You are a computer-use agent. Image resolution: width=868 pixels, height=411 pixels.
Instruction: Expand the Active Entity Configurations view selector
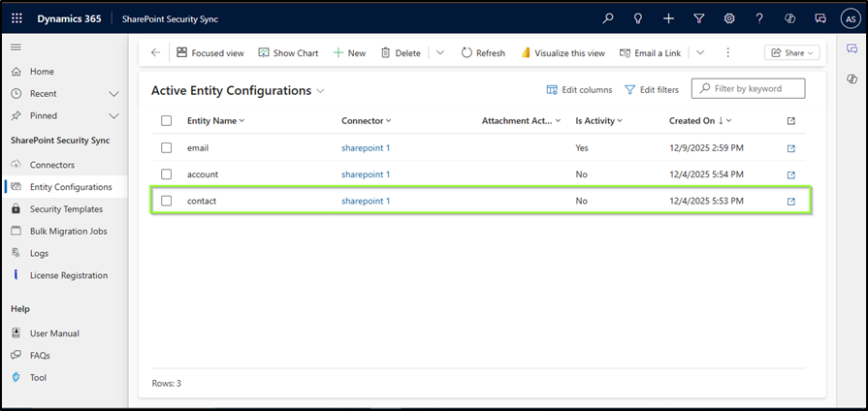[321, 90]
